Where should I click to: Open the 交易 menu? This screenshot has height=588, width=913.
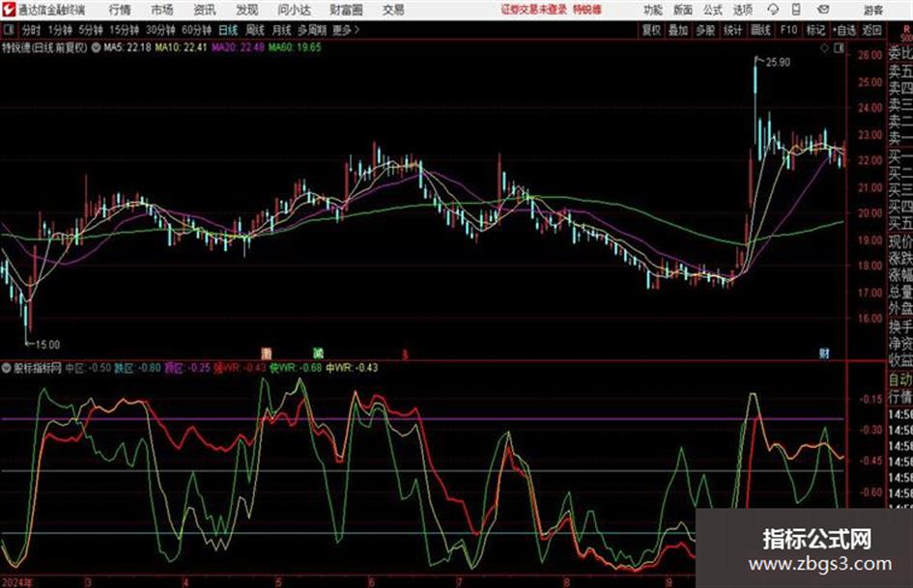[x=393, y=10]
